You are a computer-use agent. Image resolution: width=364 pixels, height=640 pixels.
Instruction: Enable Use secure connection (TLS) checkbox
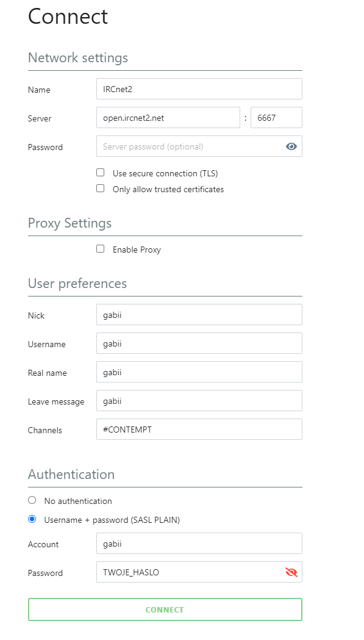point(101,173)
